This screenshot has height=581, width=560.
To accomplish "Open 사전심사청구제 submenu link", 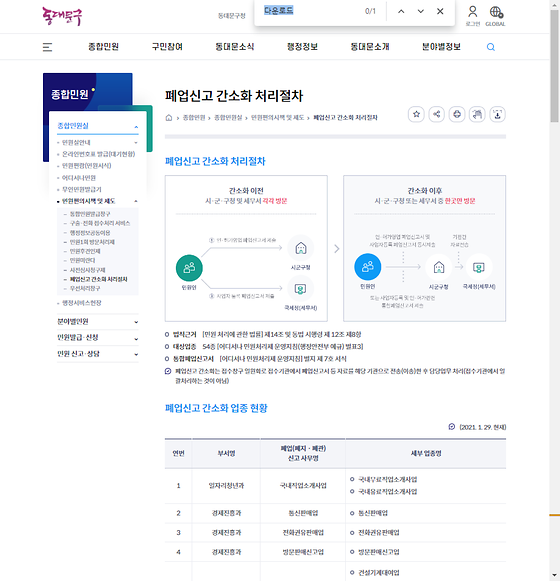I will pos(87,270).
